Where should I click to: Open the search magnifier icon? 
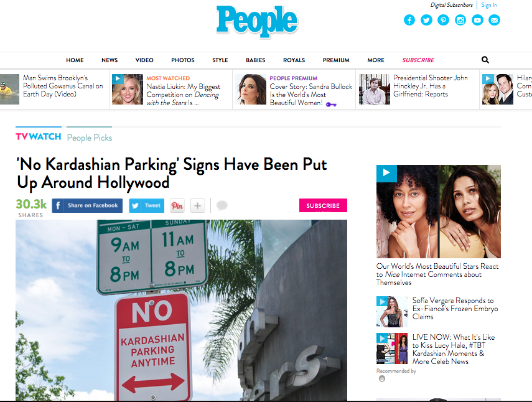click(485, 60)
